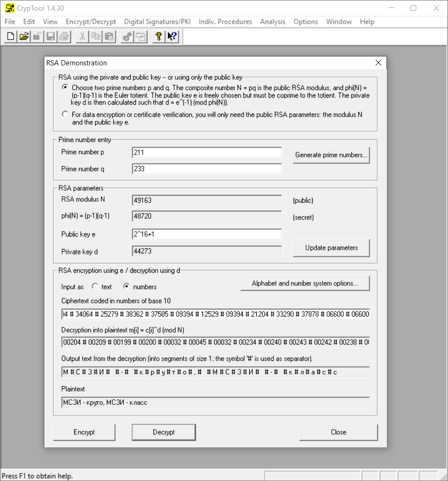Viewport: 448px width, 481px height.
Task: Click 'Press F1 to obtain help' status text
Action: 37,476
